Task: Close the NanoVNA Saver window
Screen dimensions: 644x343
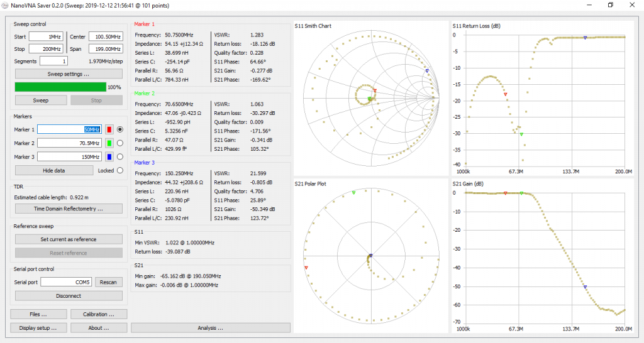Action: click(632, 5)
